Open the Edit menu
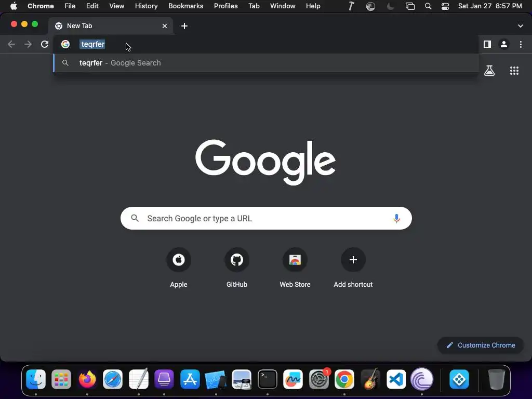Screen dimensions: 532x399 click(92, 6)
